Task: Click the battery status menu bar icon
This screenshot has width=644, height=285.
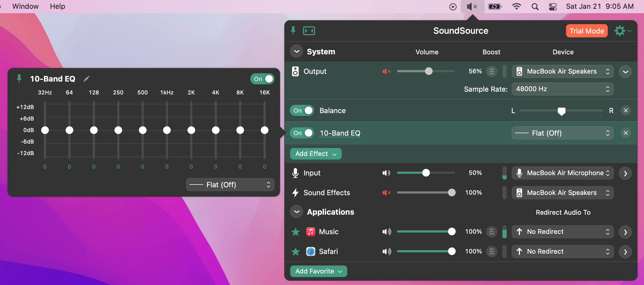Action: coord(495,6)
